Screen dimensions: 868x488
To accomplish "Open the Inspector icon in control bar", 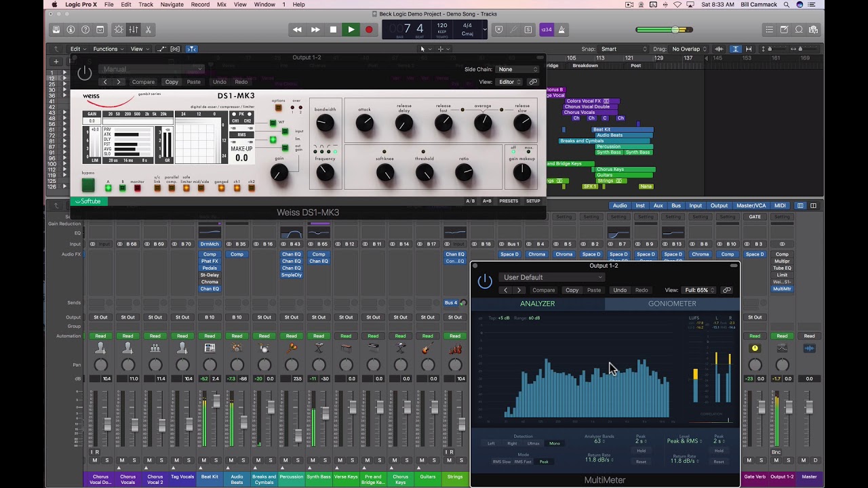I will pos(71,30).
